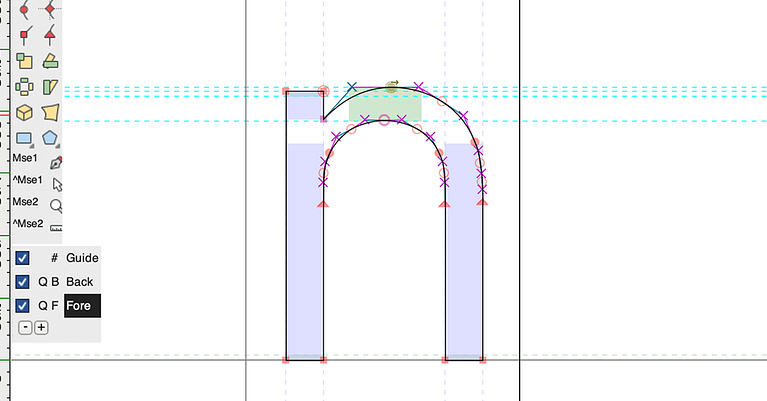Select the curve point tool

[24, 9]
